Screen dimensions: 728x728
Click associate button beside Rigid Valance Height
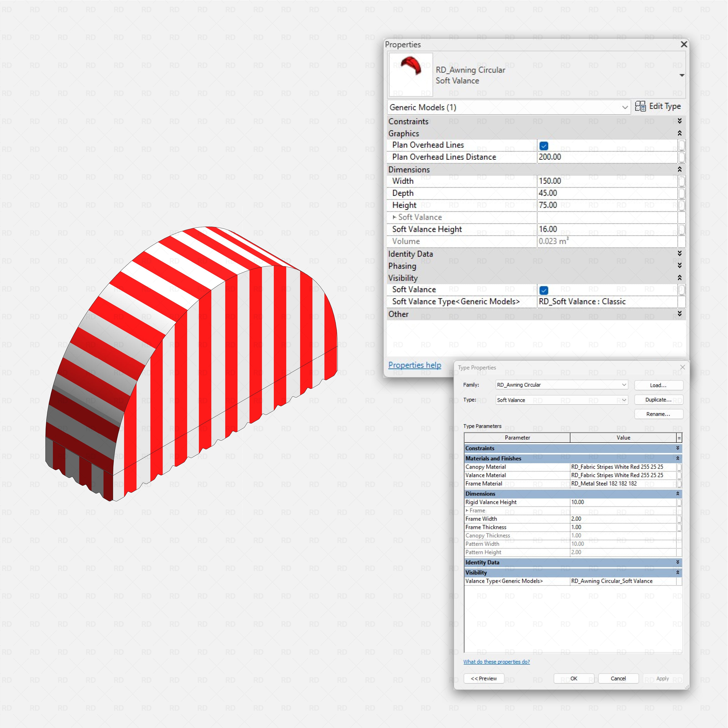pyautogui.click(x=679, y=502)
